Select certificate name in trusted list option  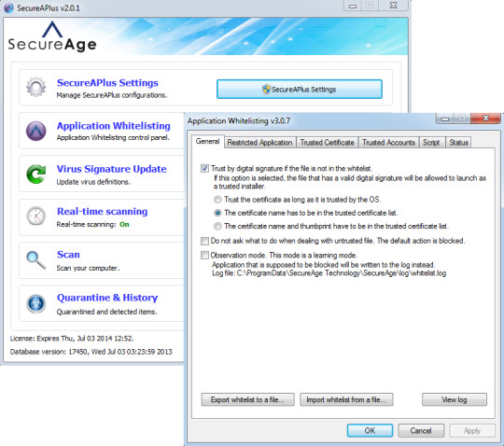point(217,213)
